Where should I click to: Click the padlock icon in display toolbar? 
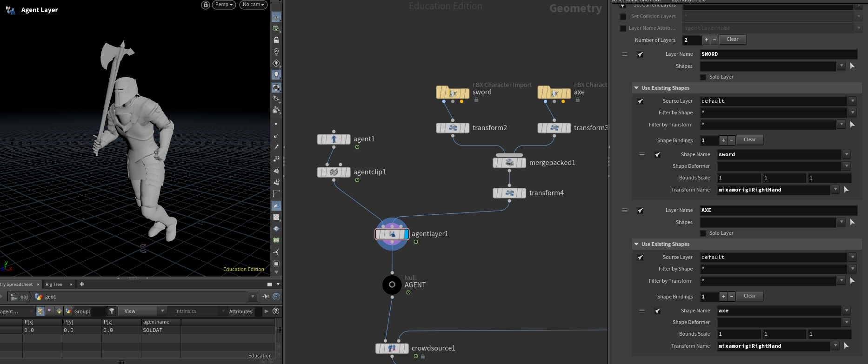tap(276, 40)
